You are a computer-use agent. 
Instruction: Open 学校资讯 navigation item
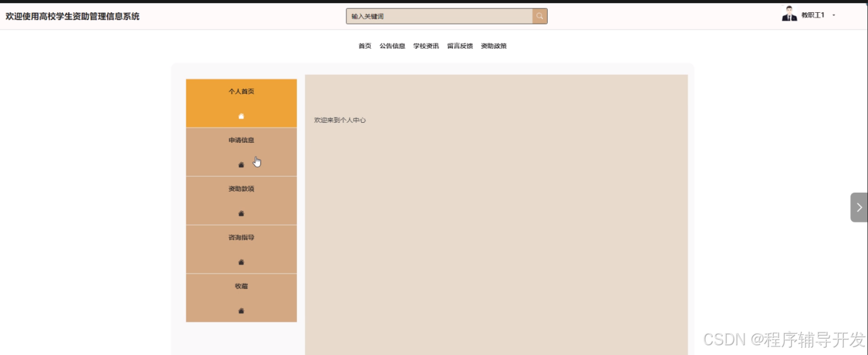click(426, 46)
